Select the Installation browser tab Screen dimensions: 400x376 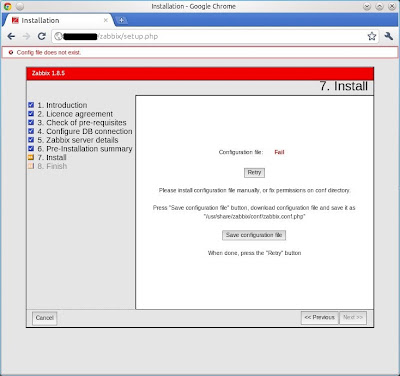58,20
